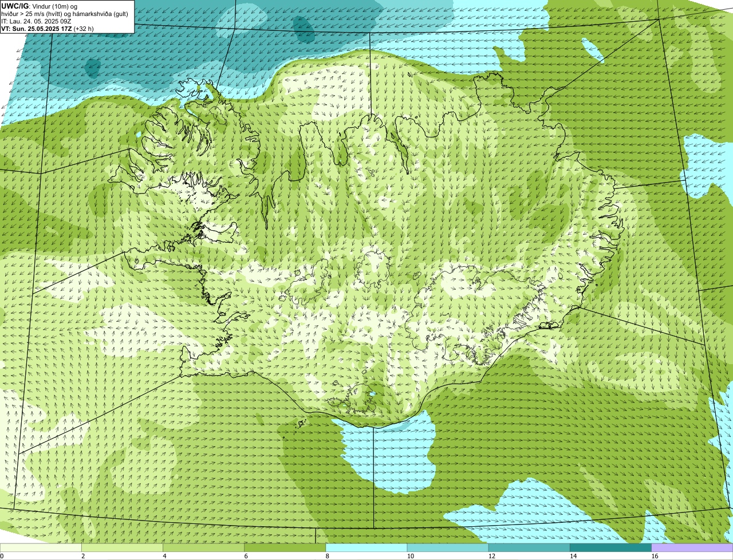Image resolution: width=733 pixels, height=560 pixels.
Task: Click the legend label '16'
Action: pyautogui.click(x=655, y=556)
